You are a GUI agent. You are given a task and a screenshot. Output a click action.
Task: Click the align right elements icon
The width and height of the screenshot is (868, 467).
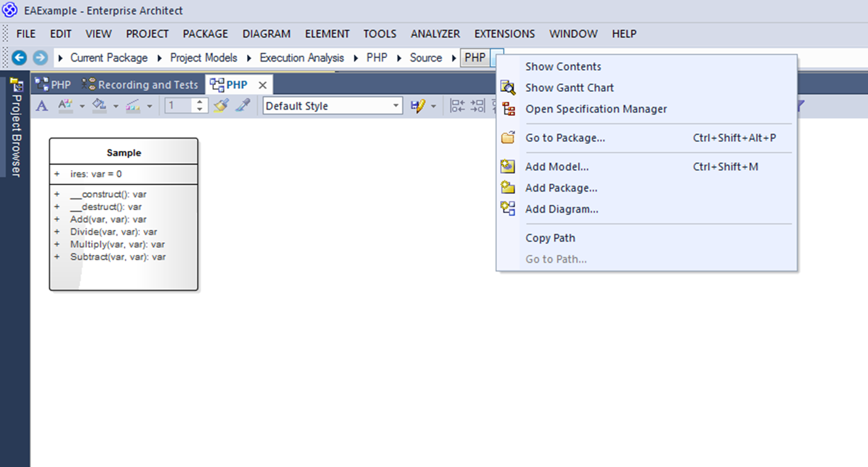pos(478,106)
